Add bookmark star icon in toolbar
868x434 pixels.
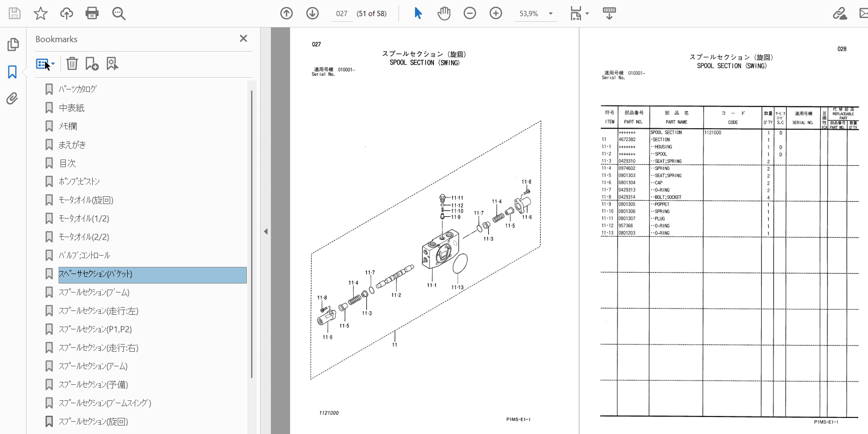click(x=41, y=13)
